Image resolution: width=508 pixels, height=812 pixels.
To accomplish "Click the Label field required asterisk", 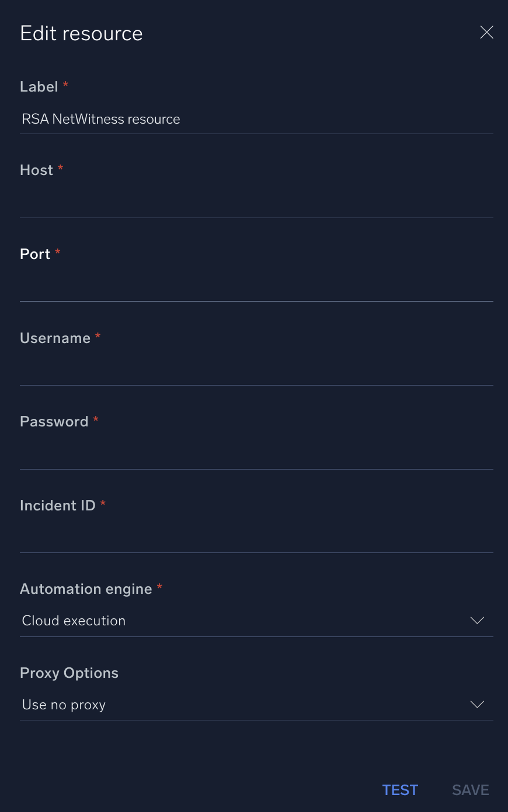I will point(65,85).
